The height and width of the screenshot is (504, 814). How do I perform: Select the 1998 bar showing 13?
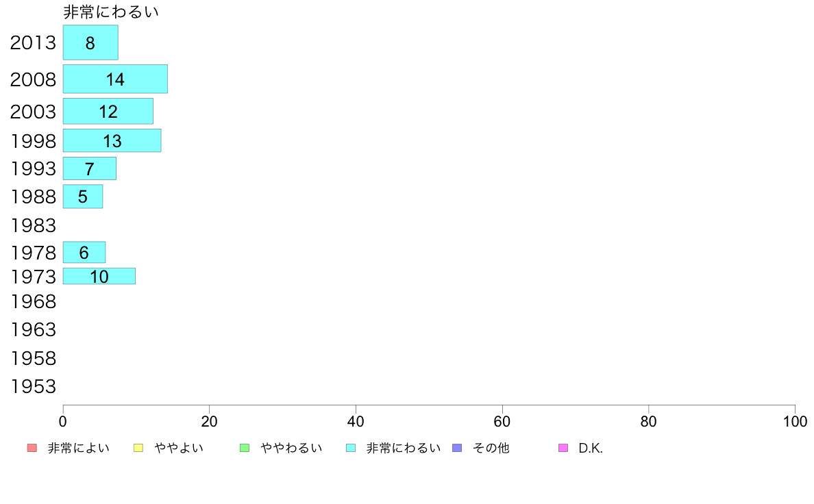(112, 140)
